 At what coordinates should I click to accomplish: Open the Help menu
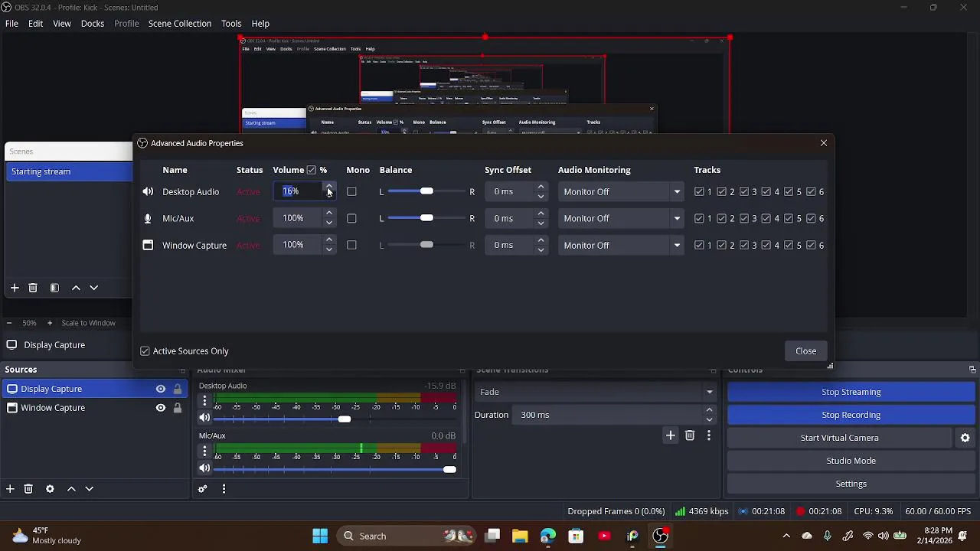click(x=260, y=24)
